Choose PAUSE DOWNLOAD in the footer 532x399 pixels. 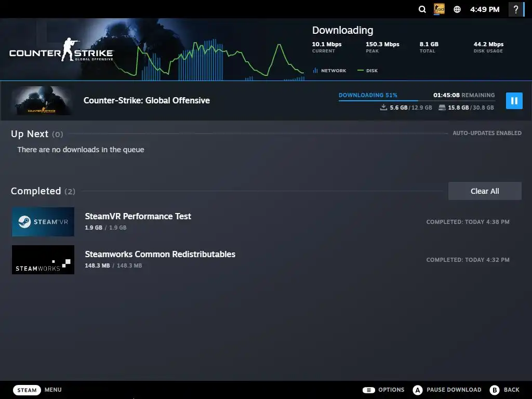[x=454, y=390]
